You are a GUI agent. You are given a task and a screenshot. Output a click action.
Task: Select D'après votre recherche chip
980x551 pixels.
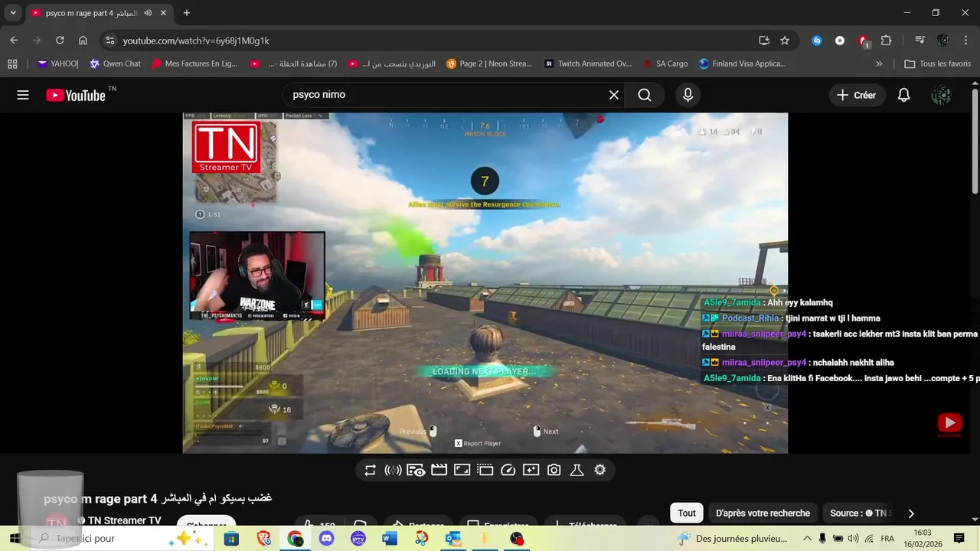[x=763, y=513]
